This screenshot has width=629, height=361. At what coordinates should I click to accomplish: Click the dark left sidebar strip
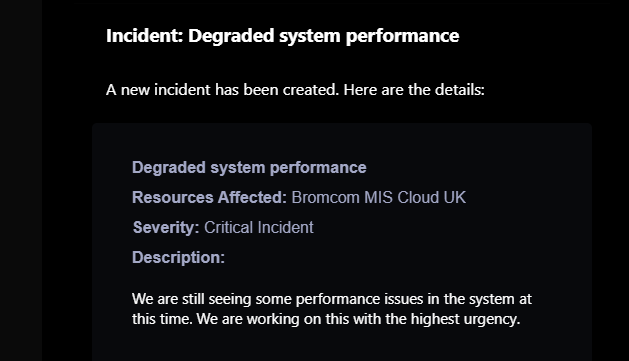[x=21, y=180]
